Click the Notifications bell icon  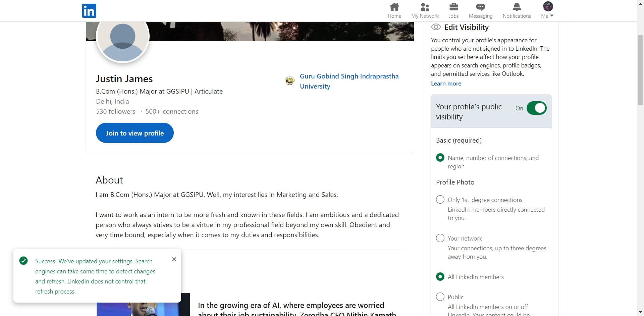point(517,6)
